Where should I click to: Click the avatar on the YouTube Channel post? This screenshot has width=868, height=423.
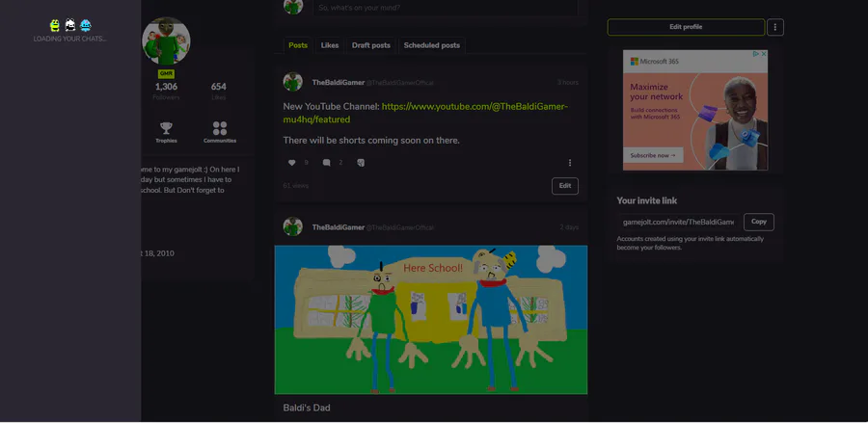[293, 82]
